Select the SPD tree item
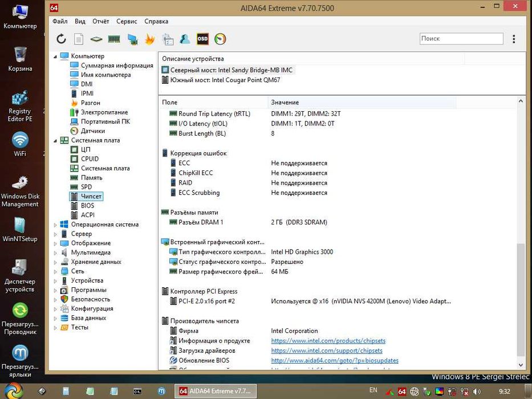 coord(81,187)
